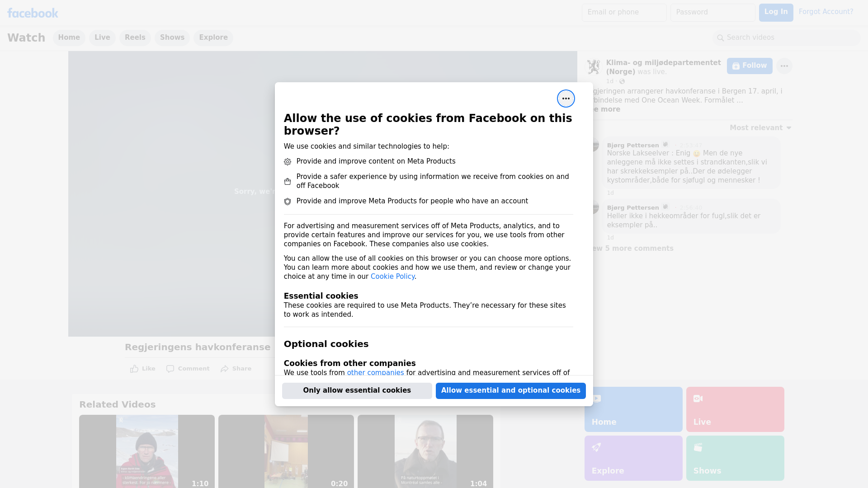Image resolution: width=868 pixels, height=488 pixels.
Task: Open the Cookie Policy link
Action: [x=392, y=277]
